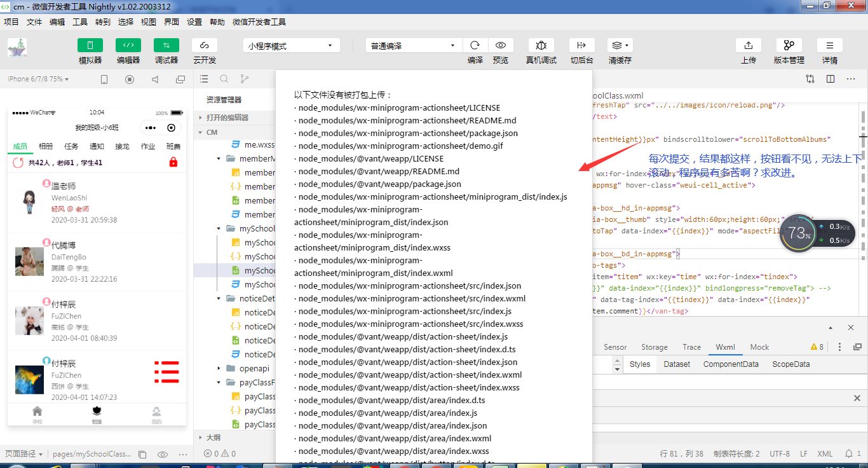Screen dimensions: 868x468
Task: Go to the 学校 bottom tab
Action: tap(37, 415)
